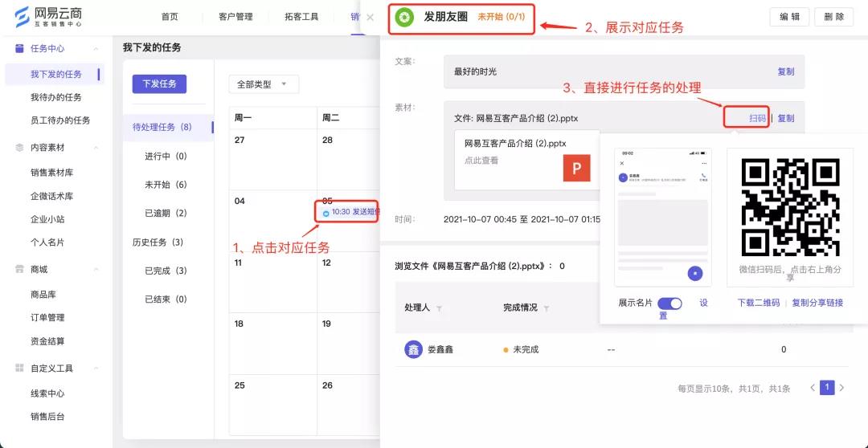Click the 10:30 发送短信 calendar task

click(x=350, y=212)
